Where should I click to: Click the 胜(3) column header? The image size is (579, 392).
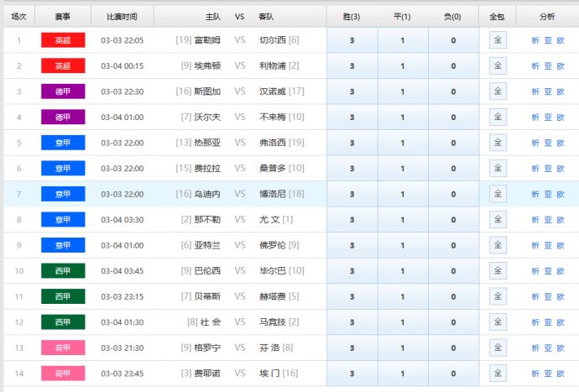tap(352, 17)
